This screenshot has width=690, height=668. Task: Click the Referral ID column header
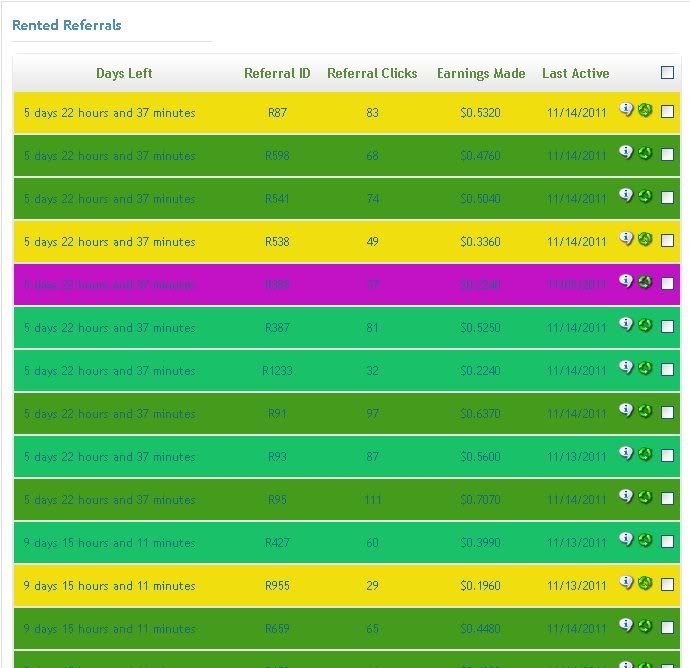[x=277, y=73]
